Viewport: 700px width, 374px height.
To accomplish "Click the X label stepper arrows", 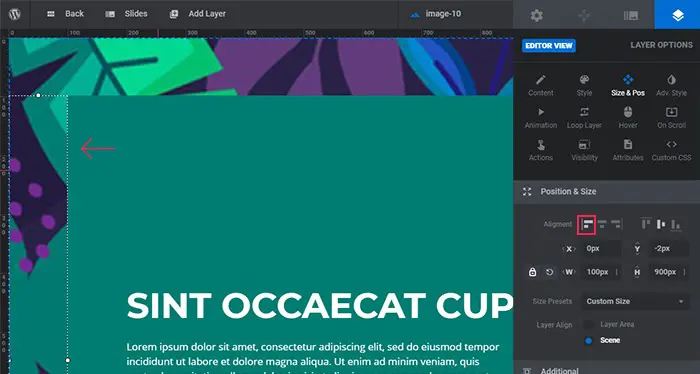I will pos(569,249).
